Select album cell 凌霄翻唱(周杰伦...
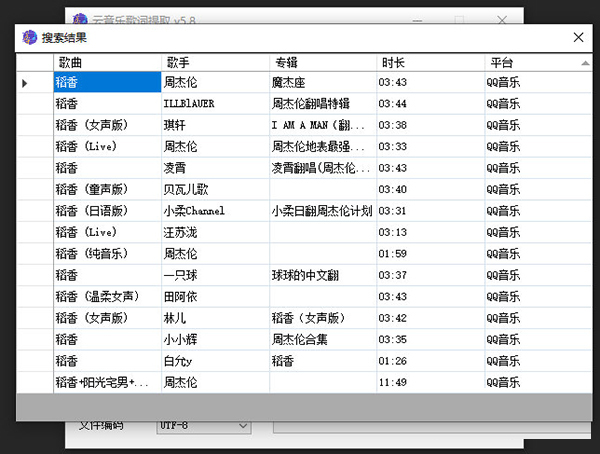600x454 pixels. [x=323, y=168]
